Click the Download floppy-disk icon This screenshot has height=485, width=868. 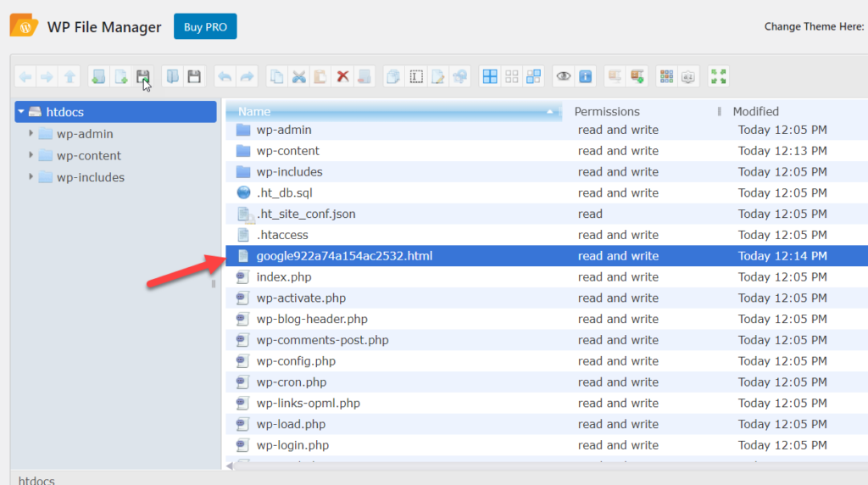[194, 76]
